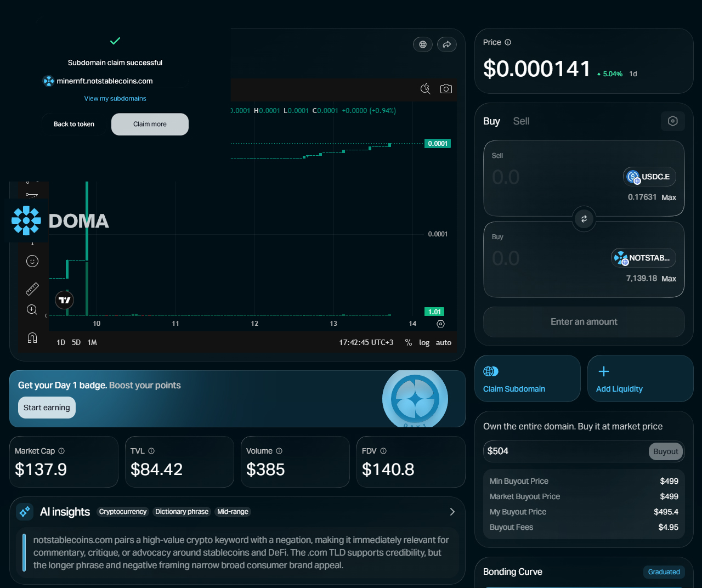This screenshot has width=702, height=588.
Task: Open Claim Subdomain card
Action: click(528, 378)
